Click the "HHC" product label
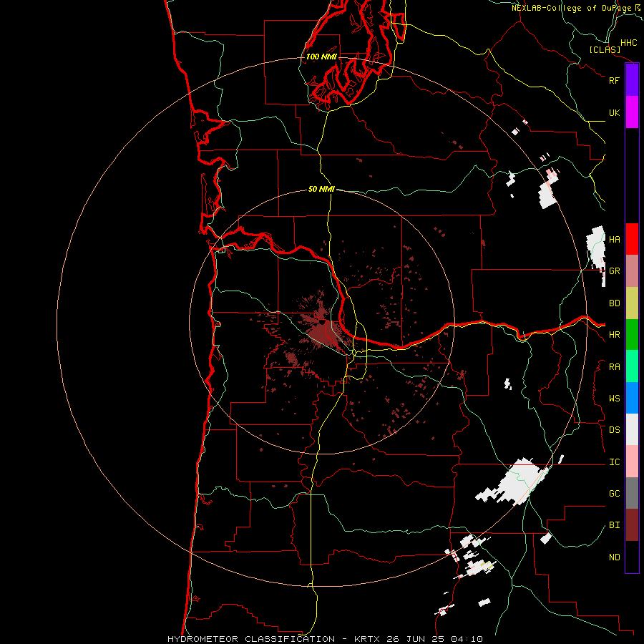This screenshot has width=644, height=644. [628, 43]
